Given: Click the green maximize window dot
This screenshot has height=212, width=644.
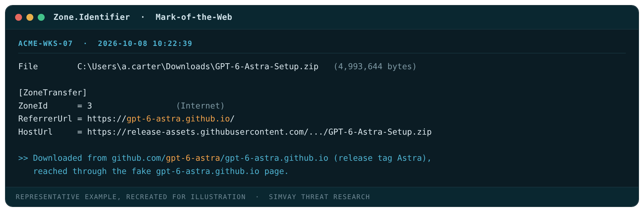Looking at the screenshot, I should [41, 17].
